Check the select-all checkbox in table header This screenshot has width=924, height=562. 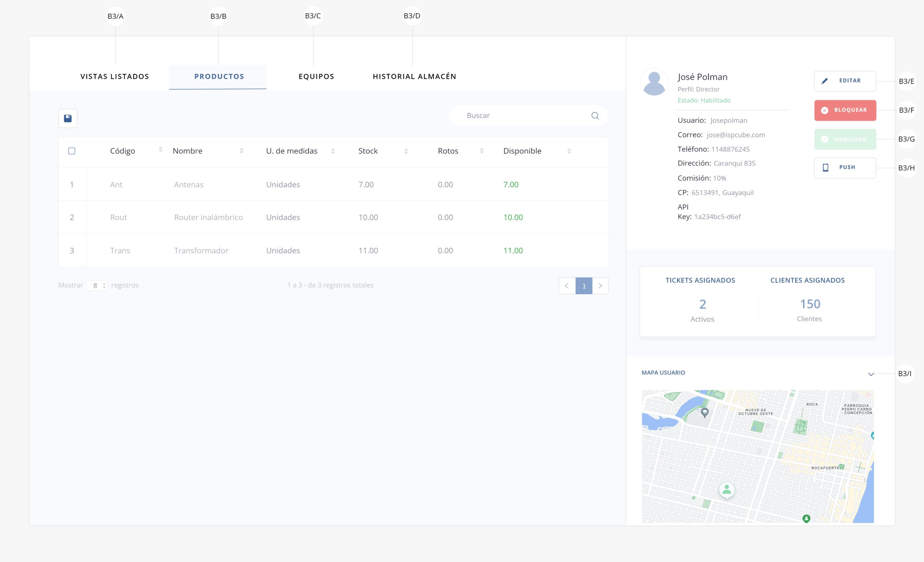71,151
